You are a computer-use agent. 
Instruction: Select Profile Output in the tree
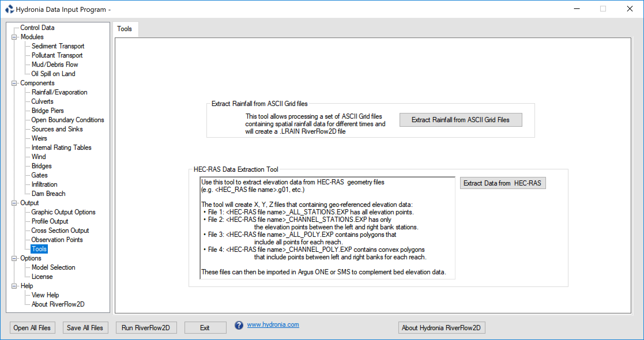tap(50, 221)
